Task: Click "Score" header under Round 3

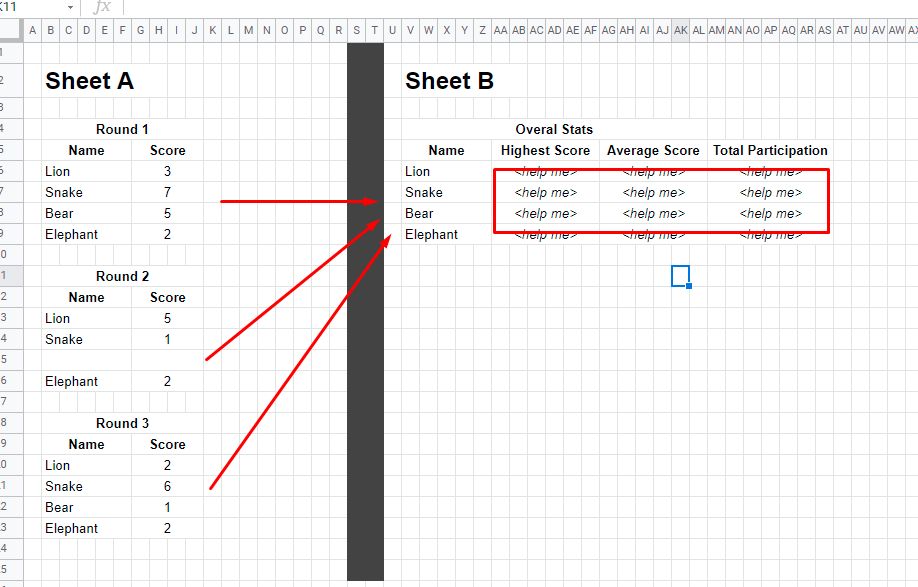Action: tap(167, 444)
